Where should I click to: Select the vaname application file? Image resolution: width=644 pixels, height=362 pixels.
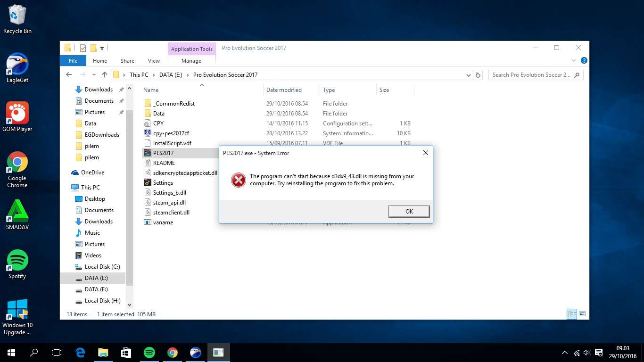coord(163,222)
